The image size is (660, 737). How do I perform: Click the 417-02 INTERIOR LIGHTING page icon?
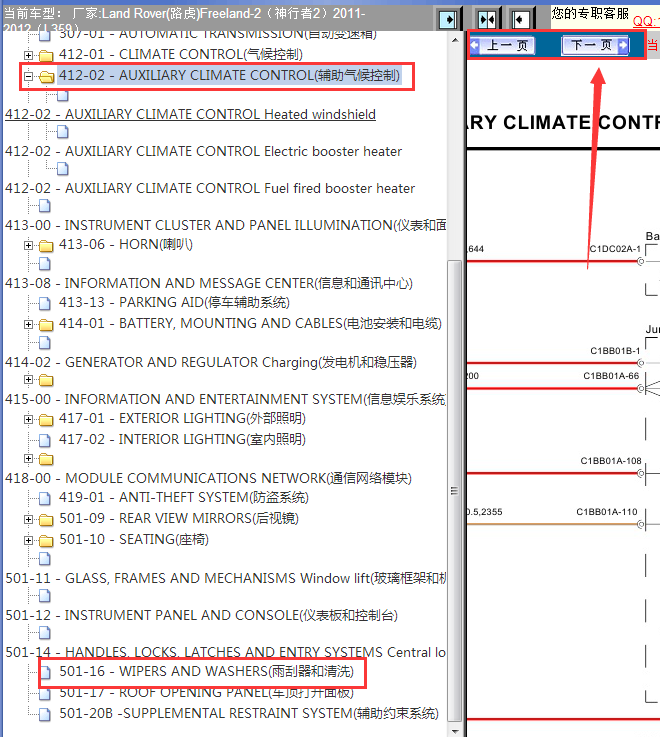(x=45, y=440)
